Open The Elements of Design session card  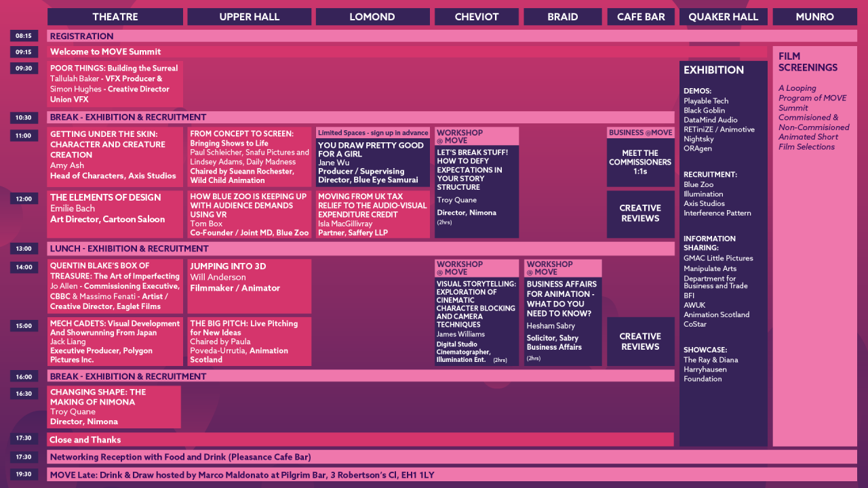[115, 214]
